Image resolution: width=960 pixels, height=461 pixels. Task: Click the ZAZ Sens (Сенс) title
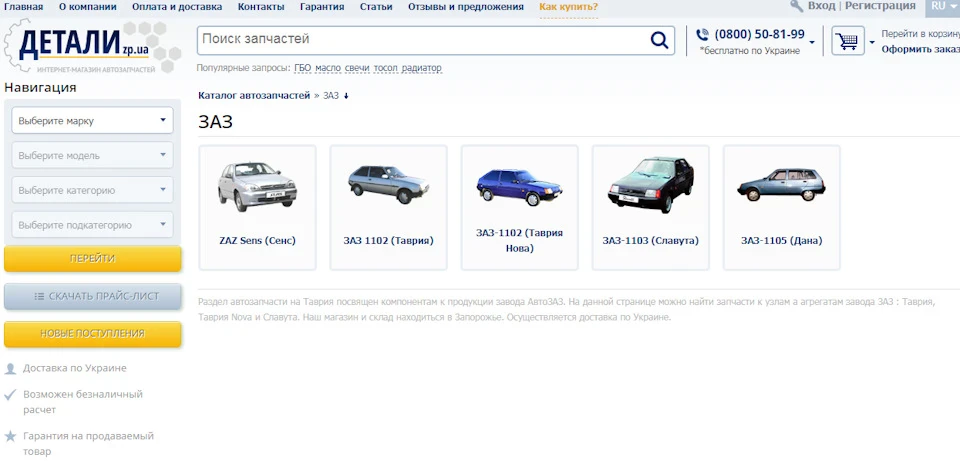click(257, 241)
